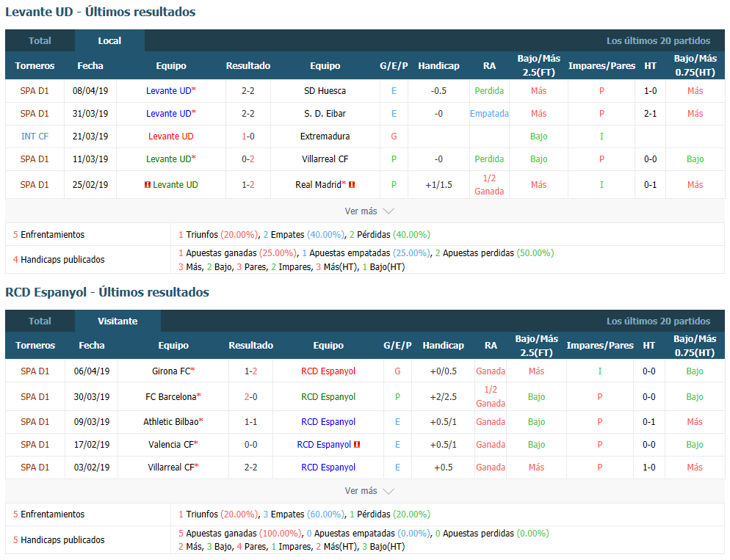This screenshot has width=730, height=560.
Task: Open Villarreal CF link in the 11/03/19 row
Action: point(325,159)
